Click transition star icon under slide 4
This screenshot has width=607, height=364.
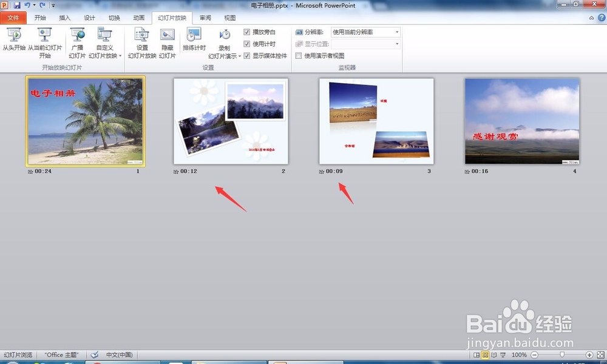pos(467,171)
